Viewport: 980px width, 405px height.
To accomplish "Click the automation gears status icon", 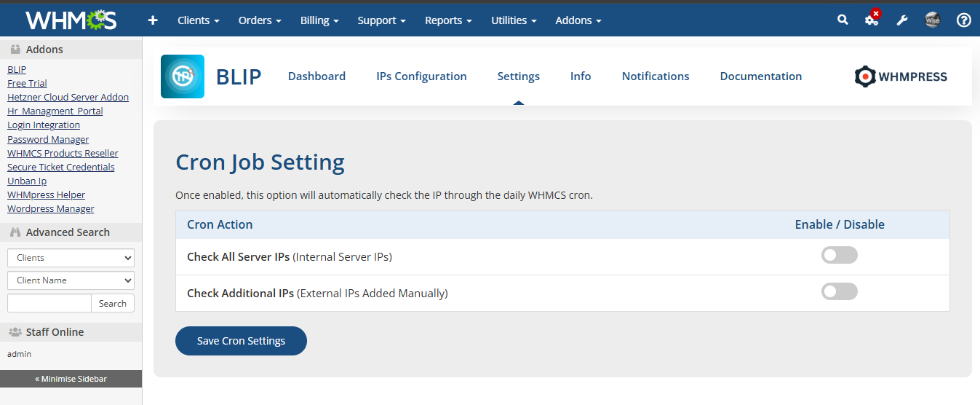I will pyautogui.click(x=872, y=20).
